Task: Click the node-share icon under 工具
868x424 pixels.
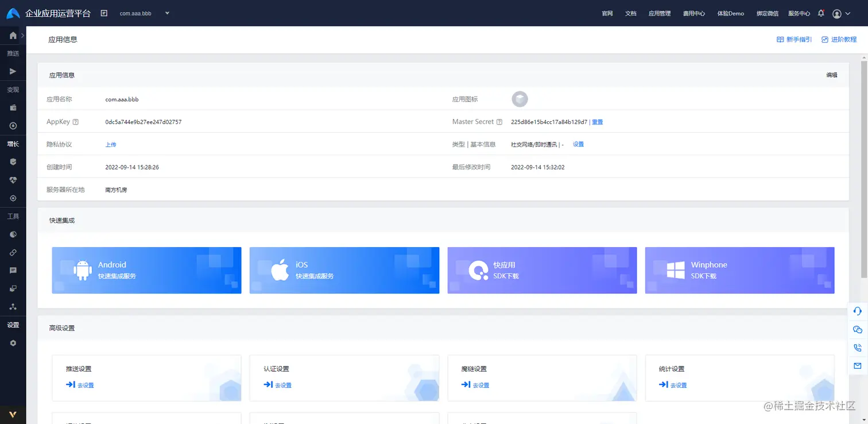Action: pos(13,307)
